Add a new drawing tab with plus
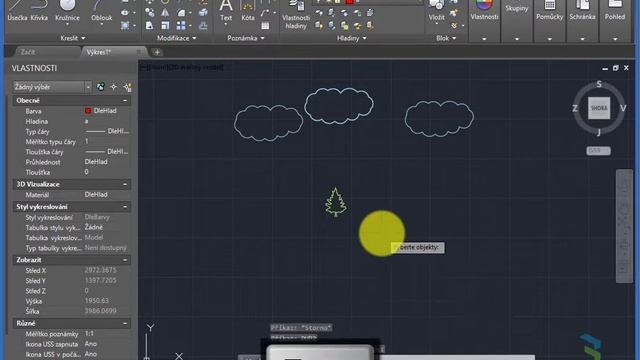The height and width of the screenshot is (360, 640). coord(157,52)
